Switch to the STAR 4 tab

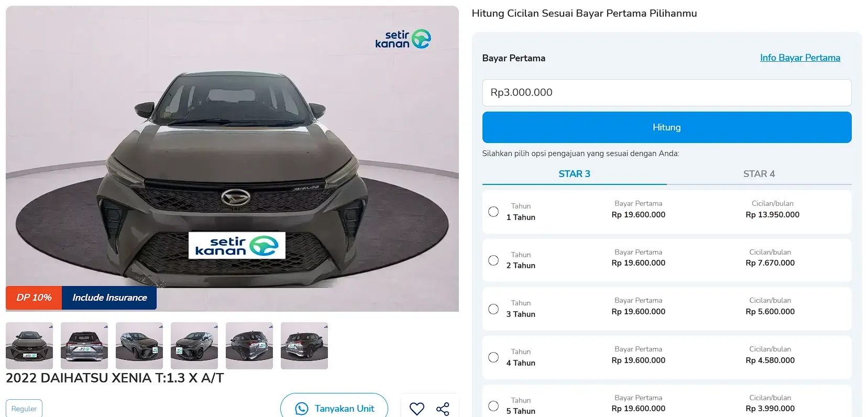click(x=759, y=174)
